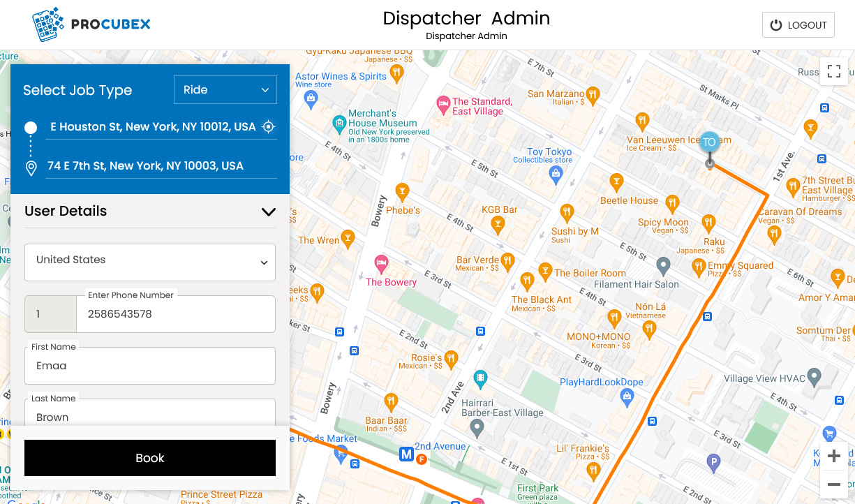Click the TO destination marker
The width and height of the screenshot is (855, 504).
click(709, 142)
